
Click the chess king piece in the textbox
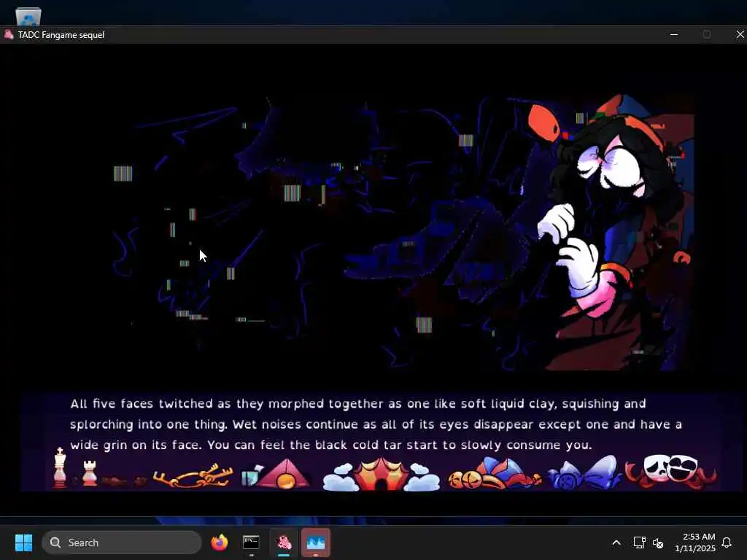[60, 467]
